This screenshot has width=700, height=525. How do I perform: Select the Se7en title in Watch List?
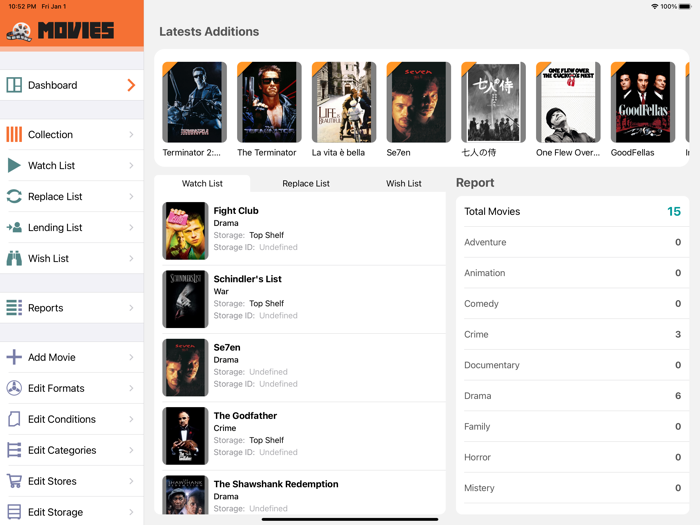[227, 347]
